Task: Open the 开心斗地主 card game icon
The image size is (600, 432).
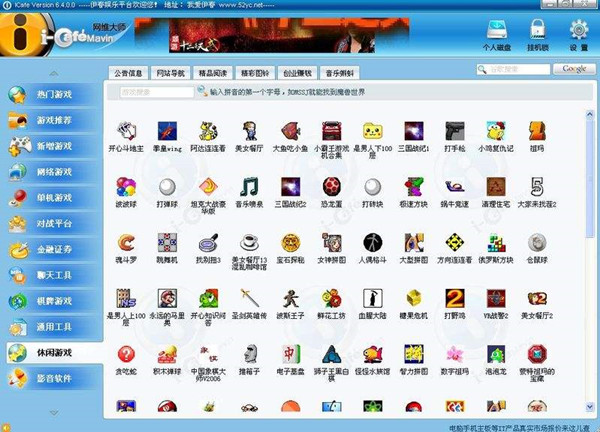Action: click(x=126, y=132)
